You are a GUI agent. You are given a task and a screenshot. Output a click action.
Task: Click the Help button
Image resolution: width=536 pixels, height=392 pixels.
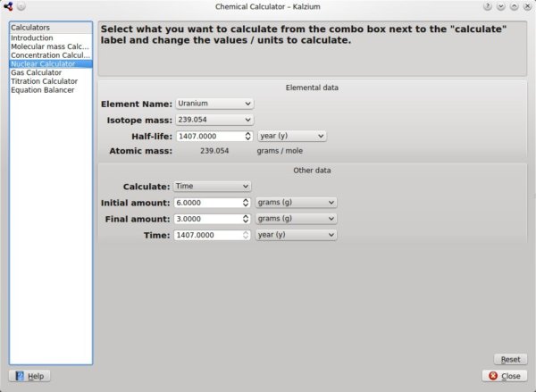click(29, 376)
